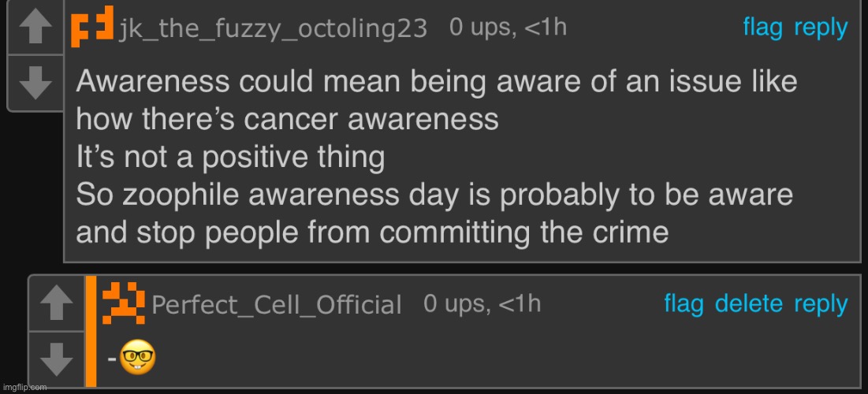Screen dimensions: 868x394
Task: Flag Perfect_Cell_Official's reply
Action: point(684,303)
